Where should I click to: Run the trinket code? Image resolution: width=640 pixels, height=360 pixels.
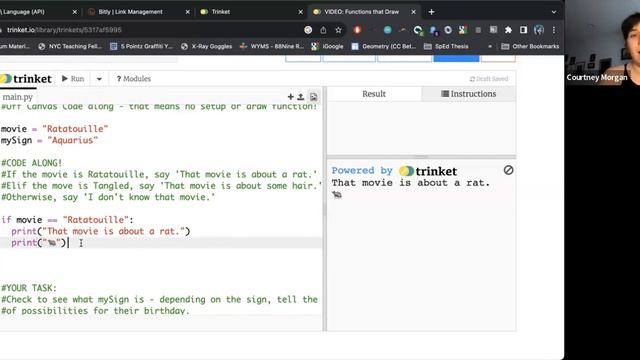click(73, 79)
